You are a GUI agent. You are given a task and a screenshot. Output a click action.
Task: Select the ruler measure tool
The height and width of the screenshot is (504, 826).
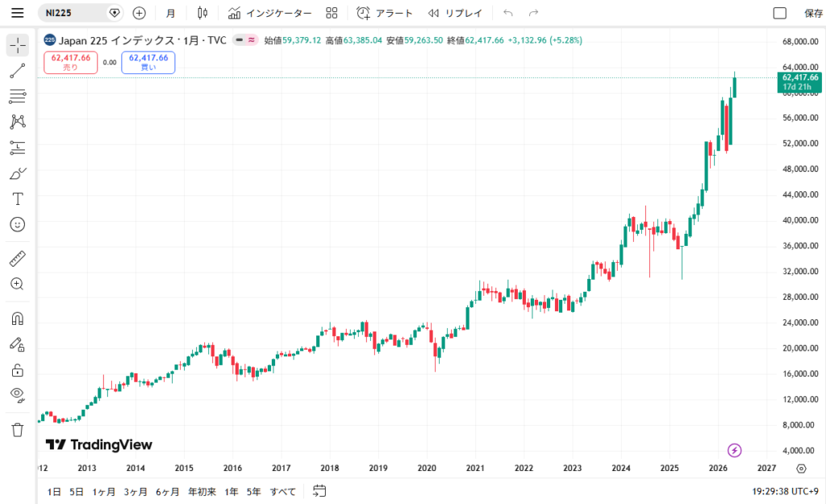tap(18, 259)
